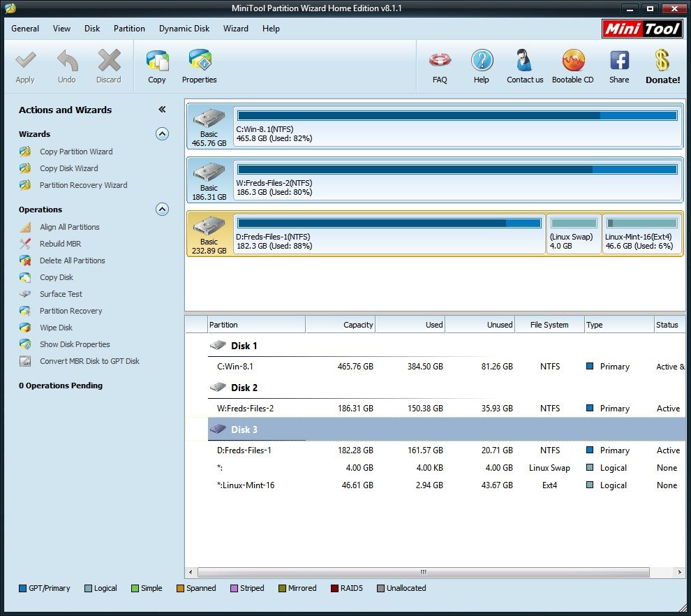Launch the Copy Partition Wizard

76,152
